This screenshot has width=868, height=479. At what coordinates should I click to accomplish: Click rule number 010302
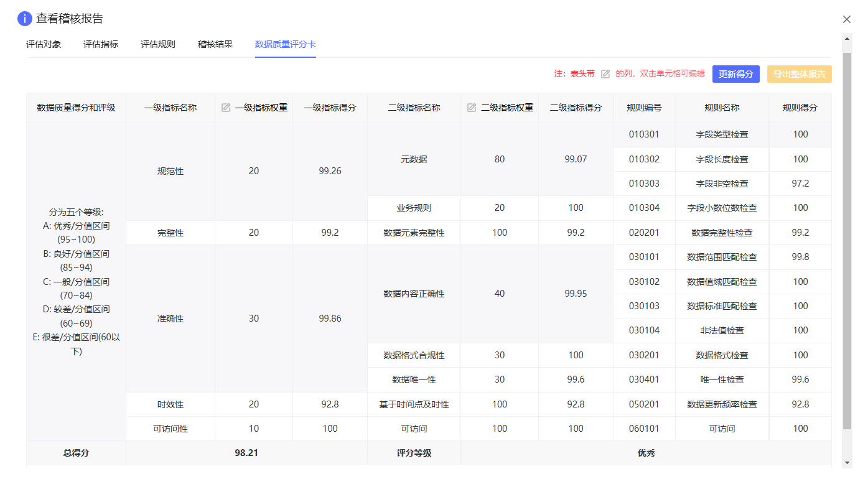[644, 159]
